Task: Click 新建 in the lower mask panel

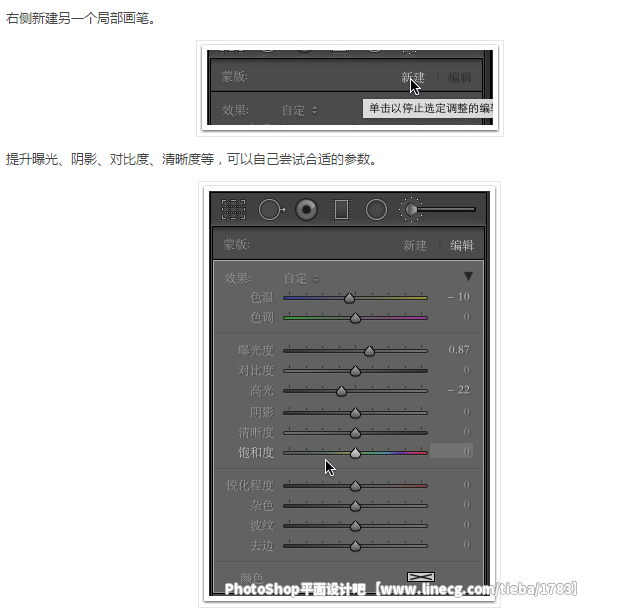Action: 415,245
